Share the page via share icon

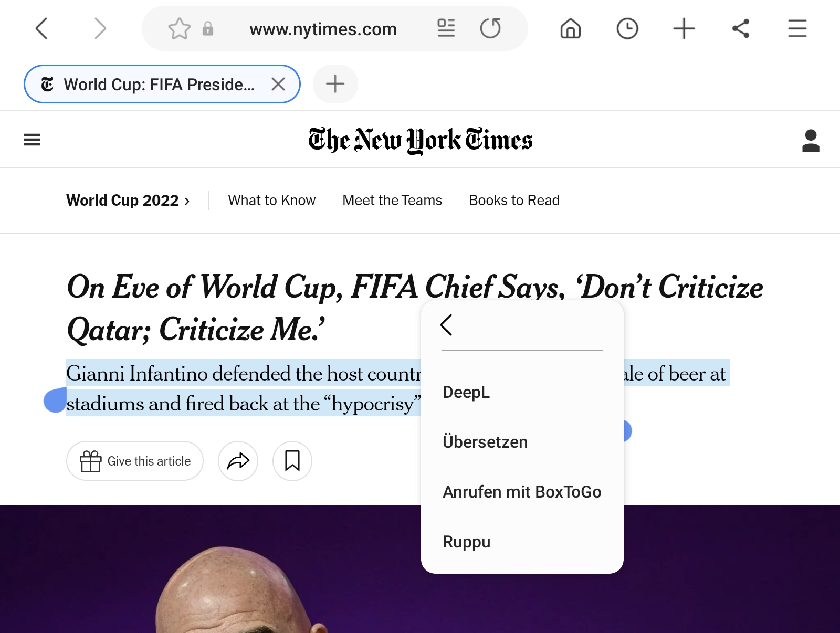click(741, 28)
